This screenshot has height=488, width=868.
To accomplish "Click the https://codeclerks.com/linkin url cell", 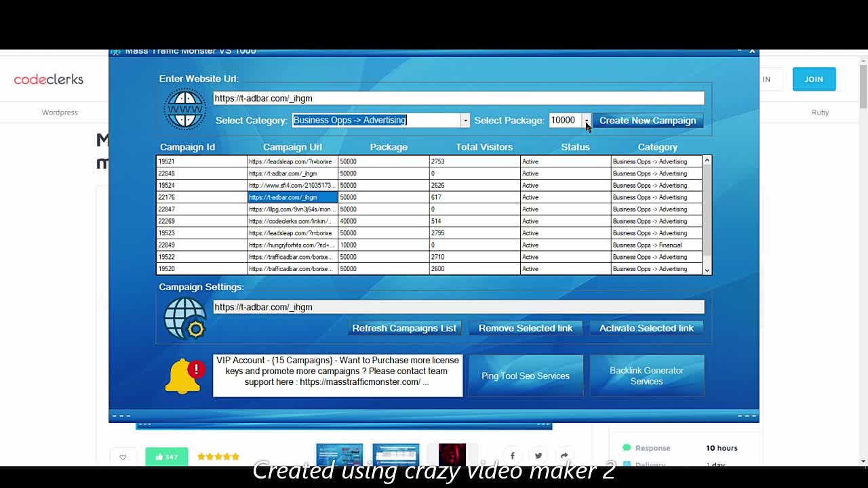I will tap(293, 221).
